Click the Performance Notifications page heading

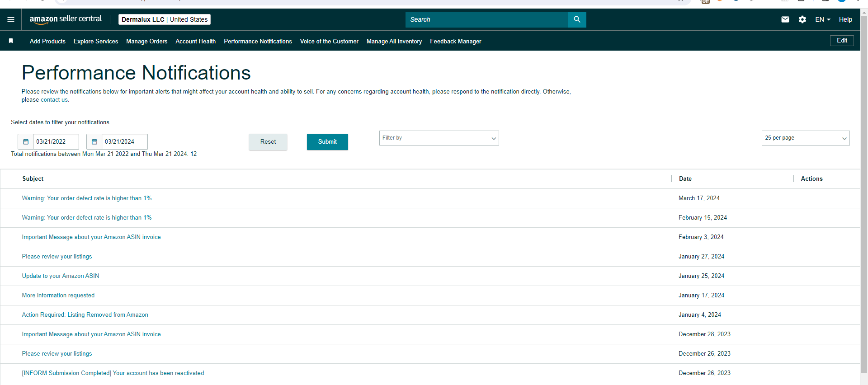(x=136, y=73)
